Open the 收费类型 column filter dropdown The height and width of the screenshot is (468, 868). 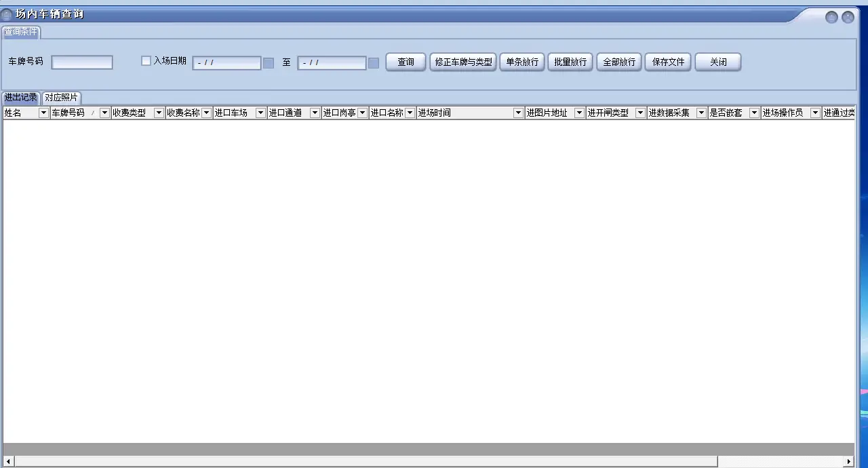pos(159,113)
